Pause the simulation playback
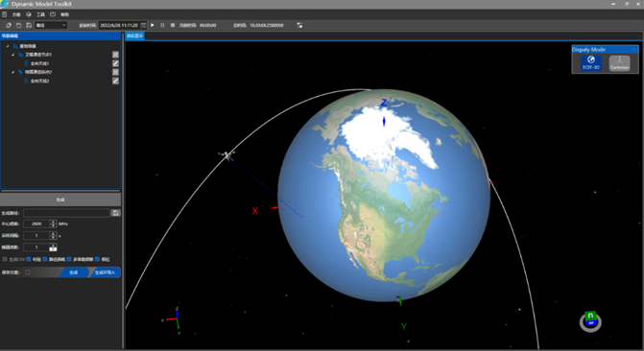 (162, 25)
